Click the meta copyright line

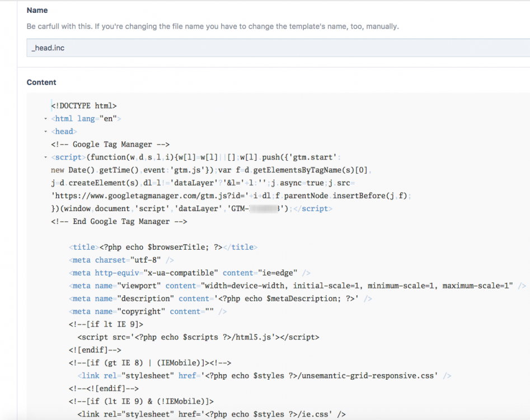(148, 311)
